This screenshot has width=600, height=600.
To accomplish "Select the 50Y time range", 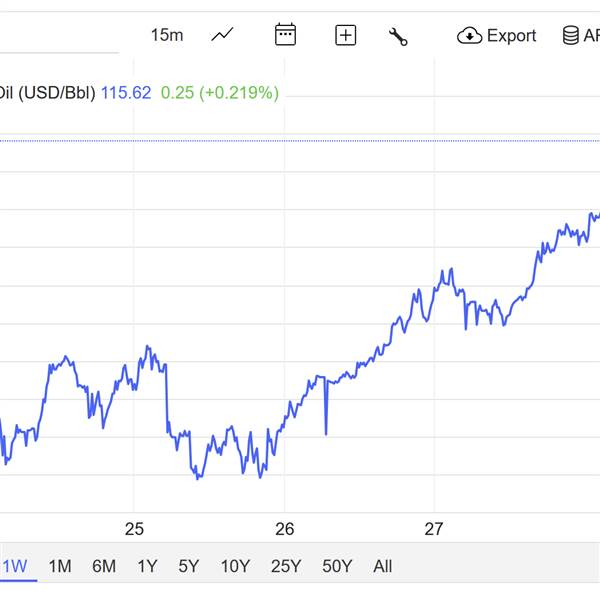I will 337,566.
